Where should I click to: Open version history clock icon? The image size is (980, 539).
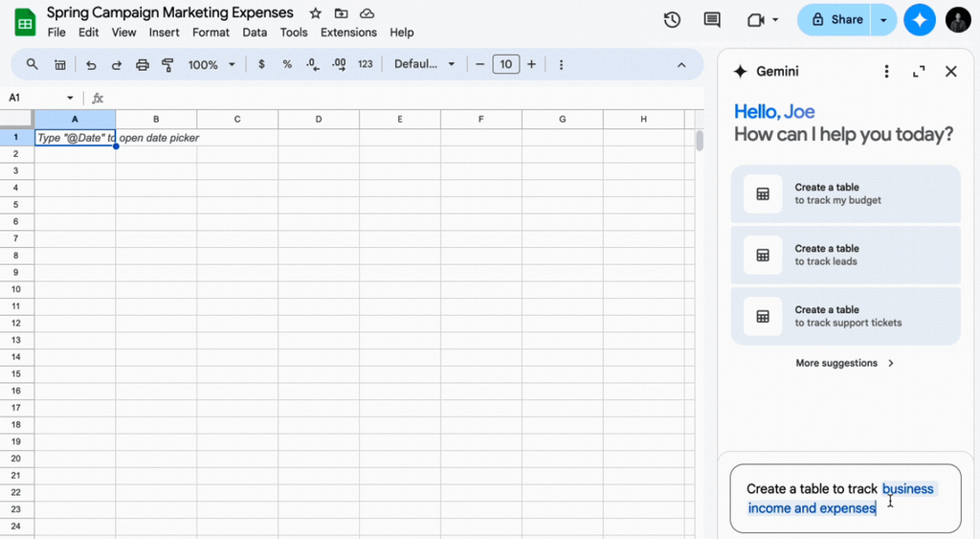coord(672,20)
